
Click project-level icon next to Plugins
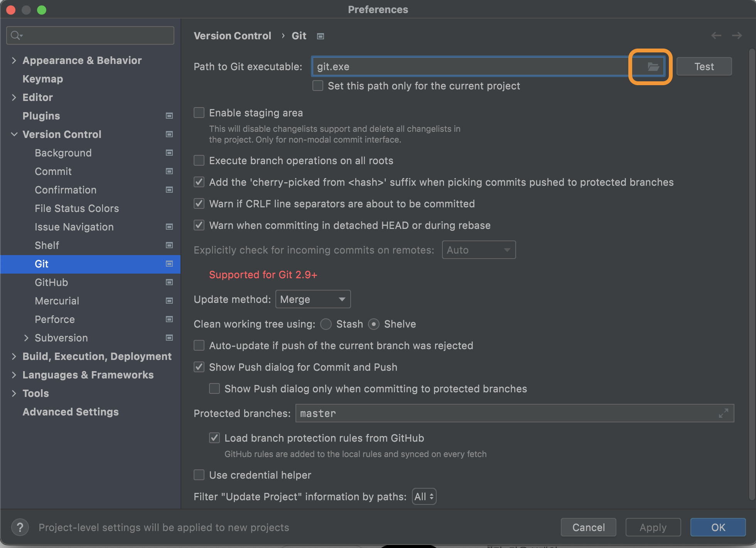click(x=169, y=116)
